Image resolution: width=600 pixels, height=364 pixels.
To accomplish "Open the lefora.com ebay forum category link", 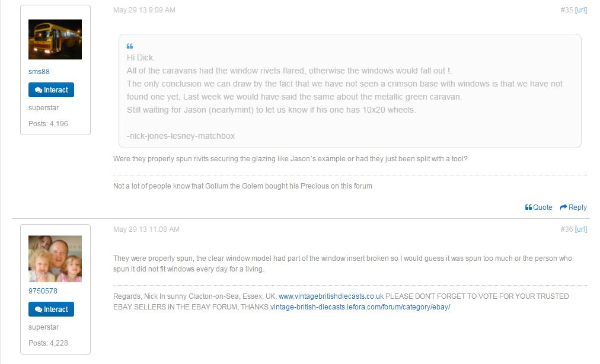I will tap(360, 307).
